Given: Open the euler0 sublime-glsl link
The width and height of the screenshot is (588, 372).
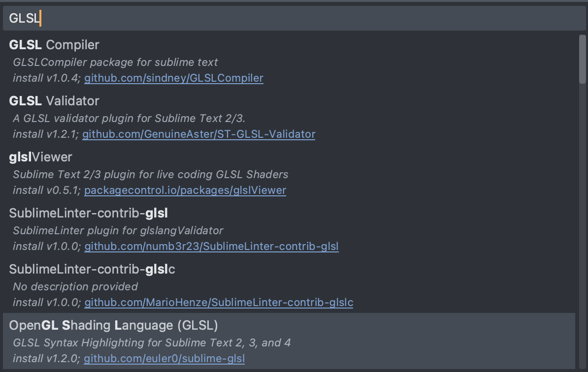Looking at the screenshot, I should click(164, 358).
